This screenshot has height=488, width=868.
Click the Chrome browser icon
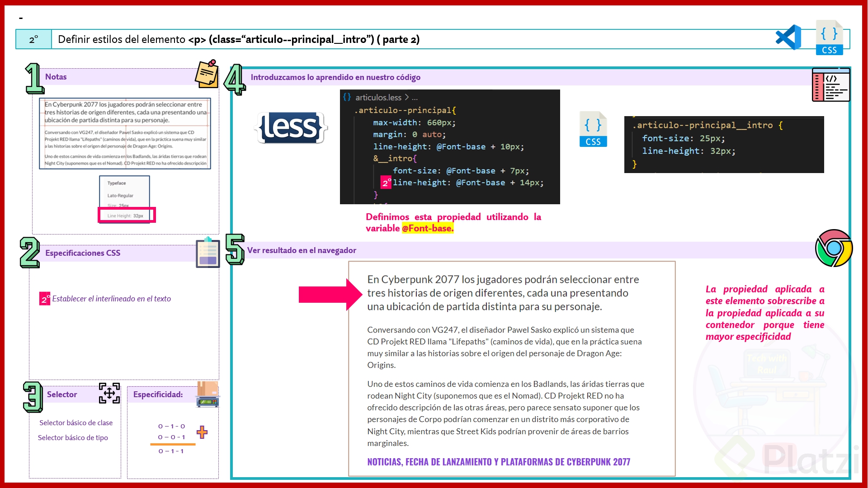coord(833,248)
